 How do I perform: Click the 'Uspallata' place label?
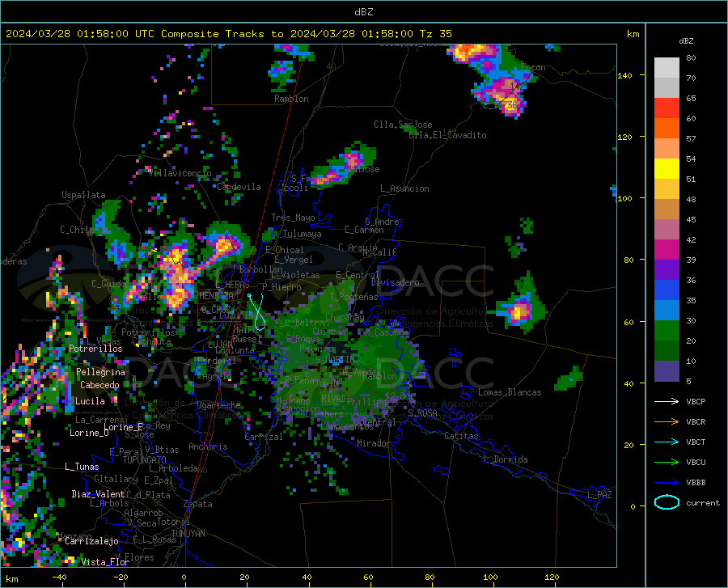pos(83,195)
